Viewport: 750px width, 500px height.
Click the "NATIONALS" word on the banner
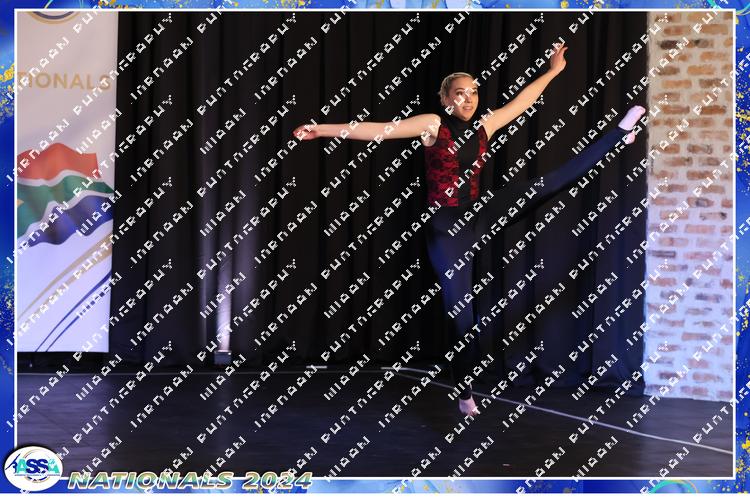[65, 81]
